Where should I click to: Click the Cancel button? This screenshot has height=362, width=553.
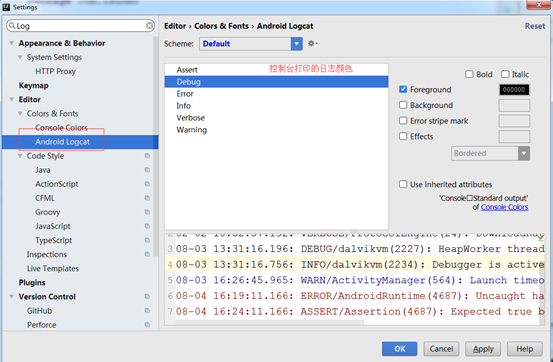(441, 349)
